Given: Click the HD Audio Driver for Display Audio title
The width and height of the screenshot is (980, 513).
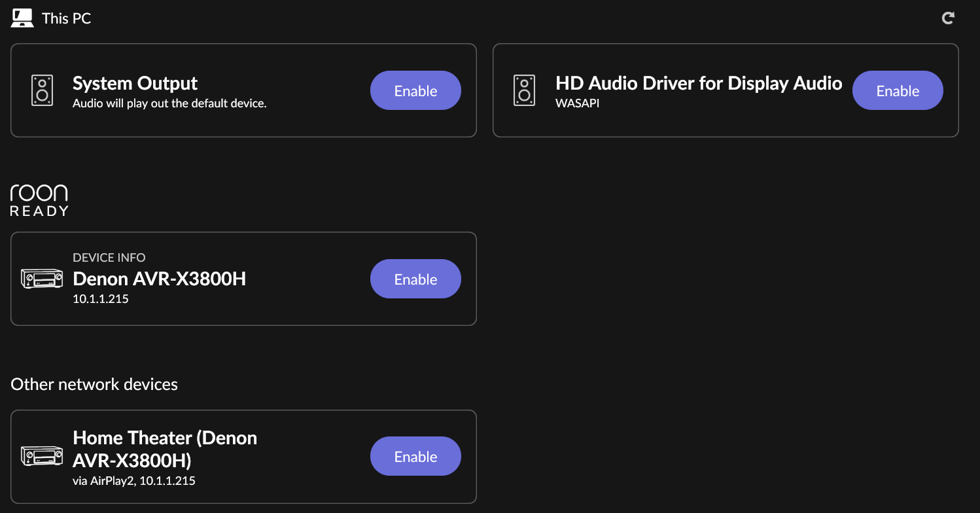Looking at the screenshot, I should point(699,83).
